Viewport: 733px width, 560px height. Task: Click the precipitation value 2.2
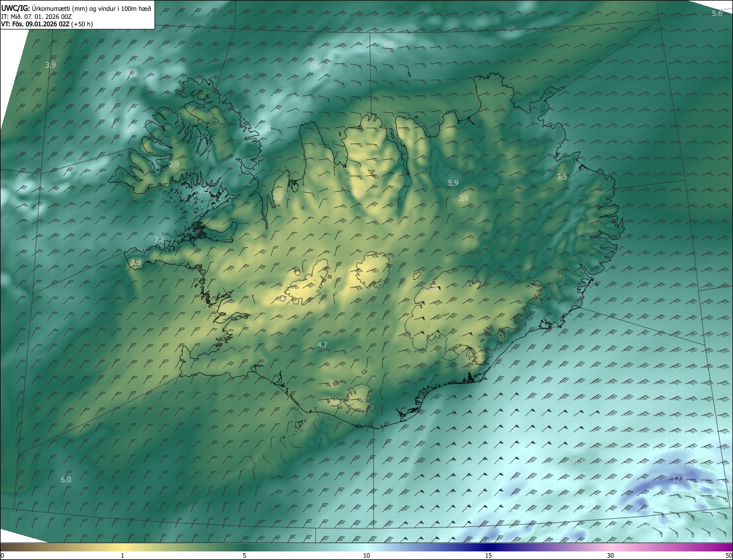coord(278,196)
